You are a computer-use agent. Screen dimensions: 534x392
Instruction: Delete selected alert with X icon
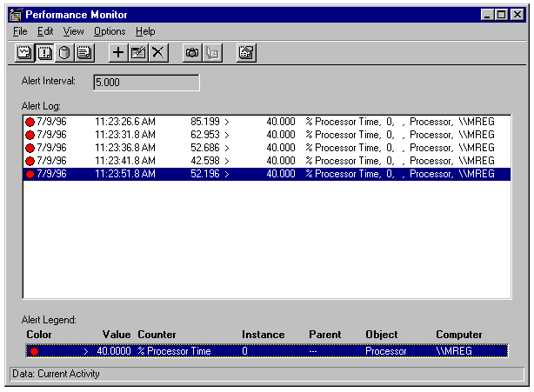[x=157, y=53]
